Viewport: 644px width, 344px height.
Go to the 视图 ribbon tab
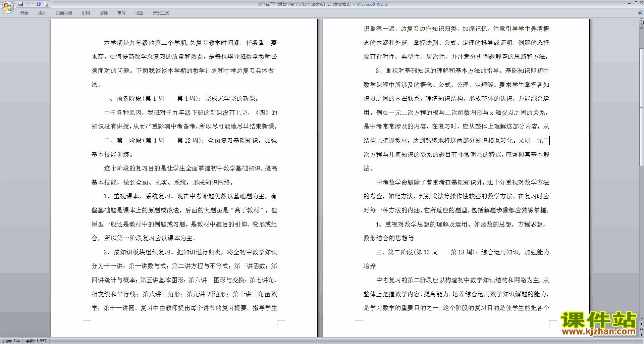click(139, 13)
